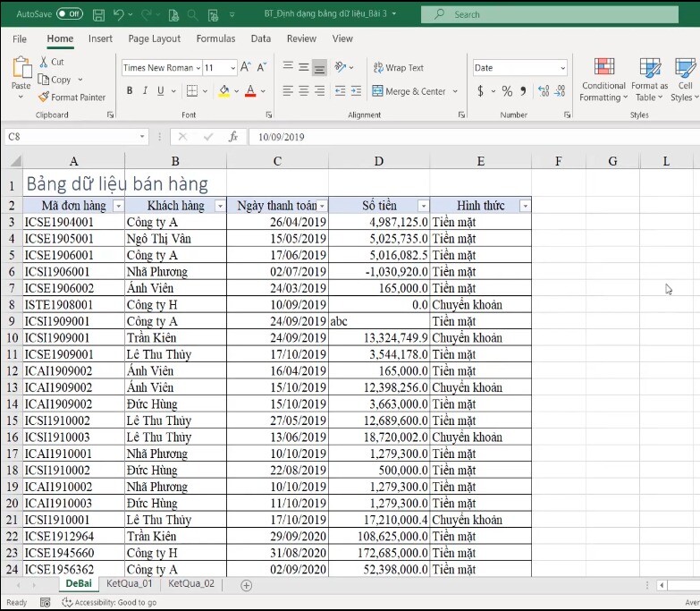Image resolution: width=700 pixels, height=611 pixels.
Task: Align text left
Action: click(288, 91)
